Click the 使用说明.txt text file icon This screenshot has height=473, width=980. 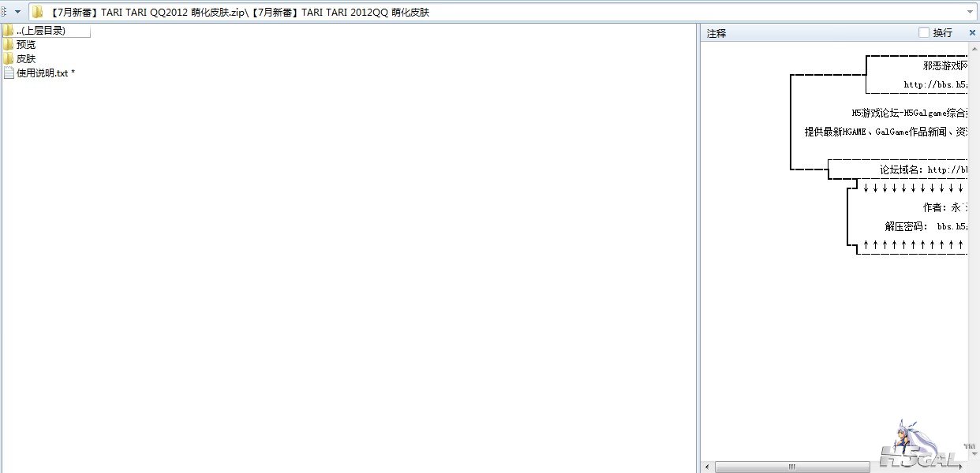tap(9, 73)
